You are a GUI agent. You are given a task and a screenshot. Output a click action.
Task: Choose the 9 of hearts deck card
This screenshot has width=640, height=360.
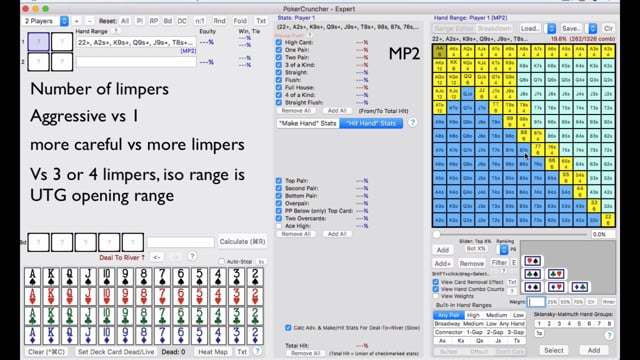point(125,296)
